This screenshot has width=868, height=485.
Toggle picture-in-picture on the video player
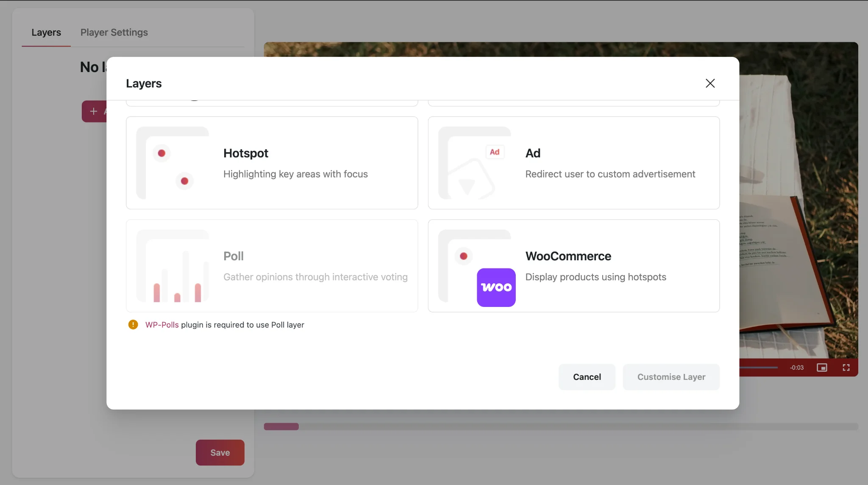pyautogui.click(x=822, y=368)
